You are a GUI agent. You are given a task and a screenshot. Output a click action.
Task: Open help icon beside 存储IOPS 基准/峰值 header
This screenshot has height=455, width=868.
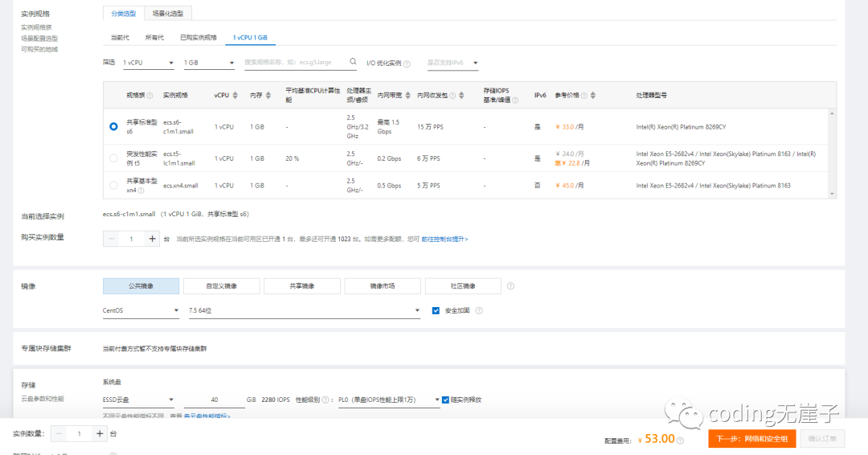coord(515,100)
